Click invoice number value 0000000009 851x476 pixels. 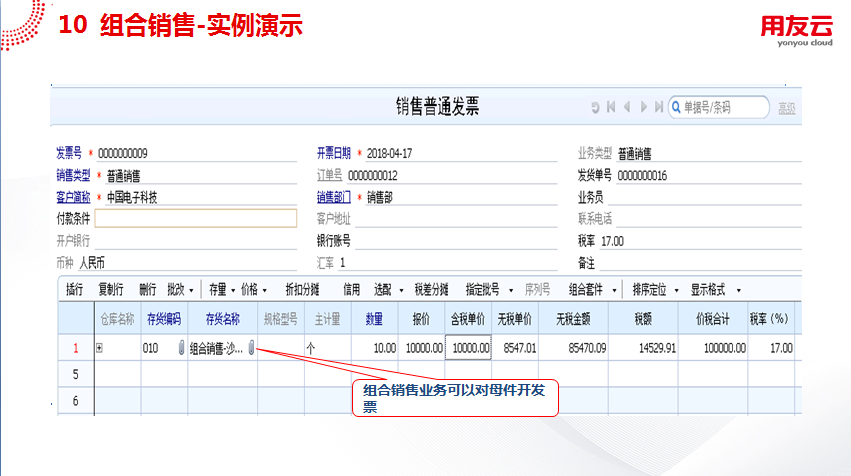click(x=123, y=154)
